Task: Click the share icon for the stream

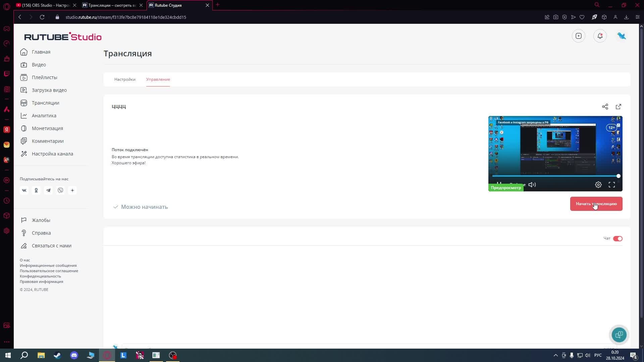Action: point(605,107)
